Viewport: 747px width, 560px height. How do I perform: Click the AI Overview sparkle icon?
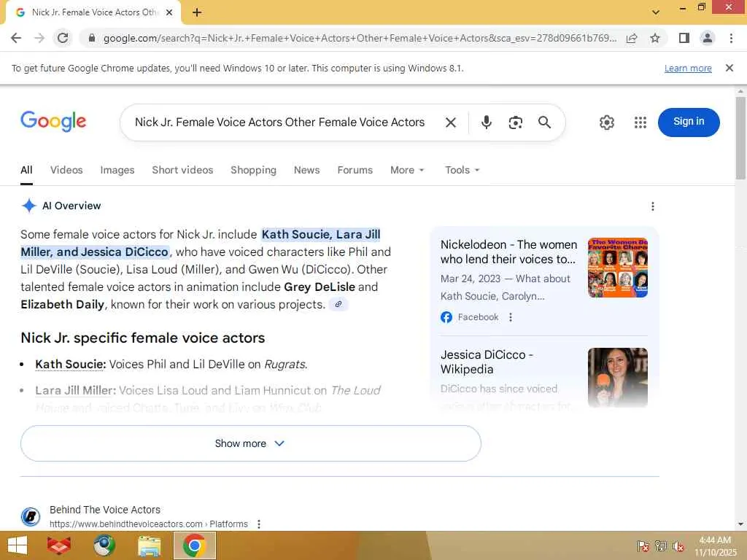click(28, 206)
